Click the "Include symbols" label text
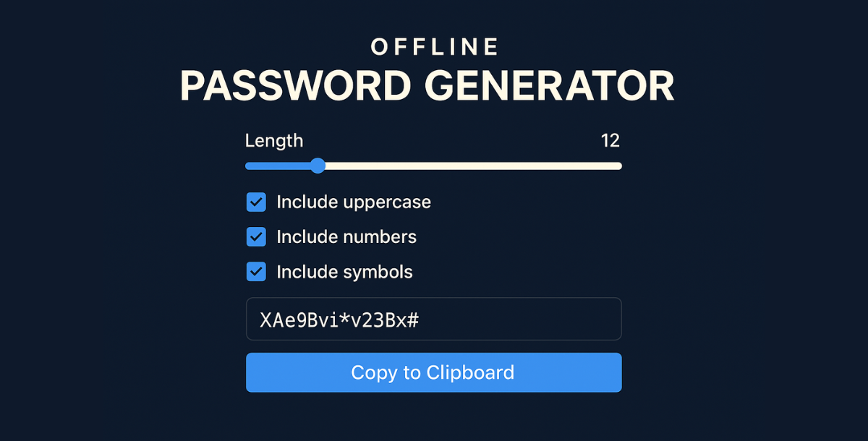Screen dimensions: 868x441 344,272
